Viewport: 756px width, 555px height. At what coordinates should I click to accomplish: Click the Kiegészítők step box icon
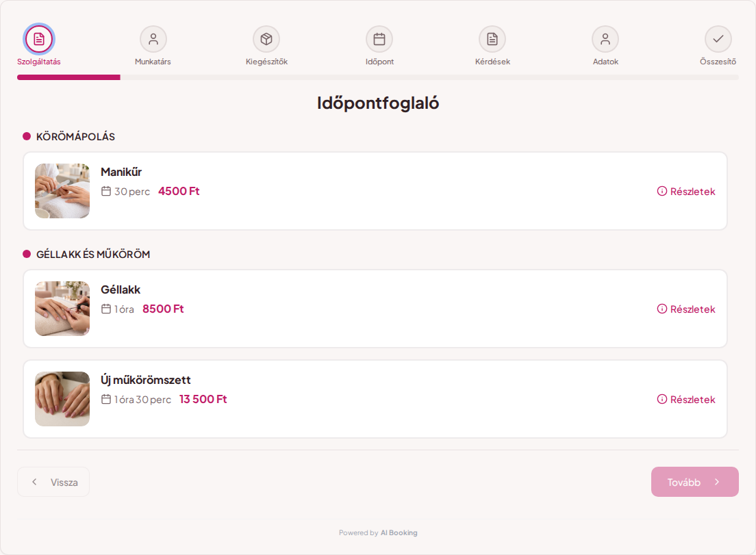(266, 39)
